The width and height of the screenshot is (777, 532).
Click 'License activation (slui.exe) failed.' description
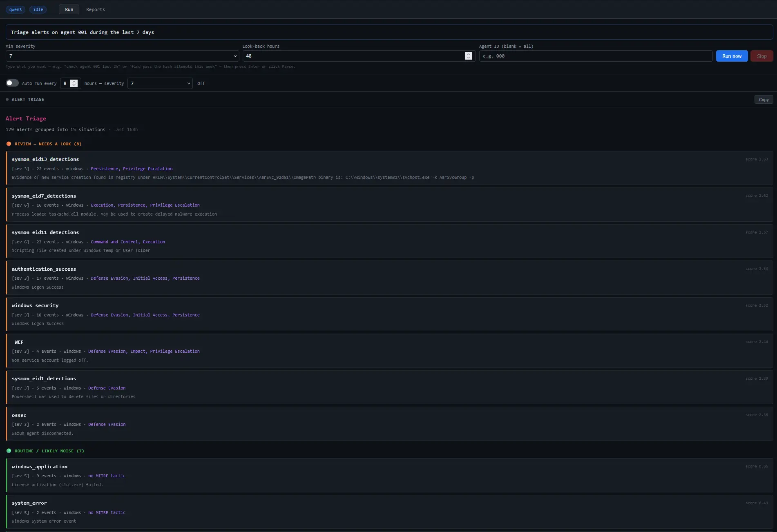tap(57, 485)
